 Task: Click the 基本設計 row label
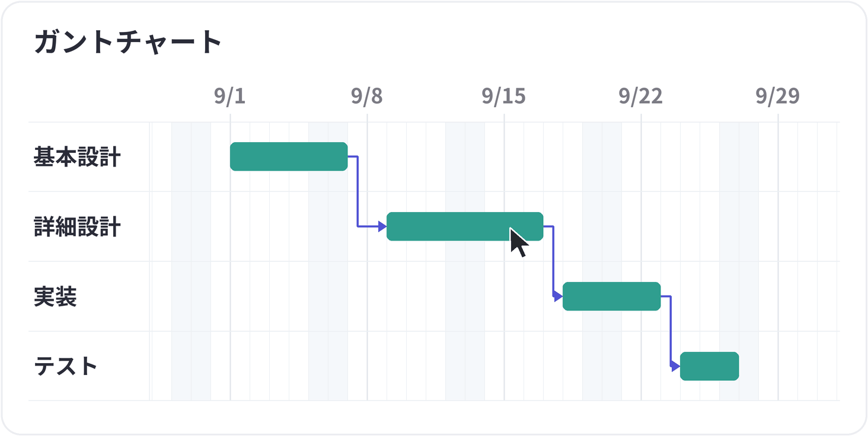(x=77, y=157)
